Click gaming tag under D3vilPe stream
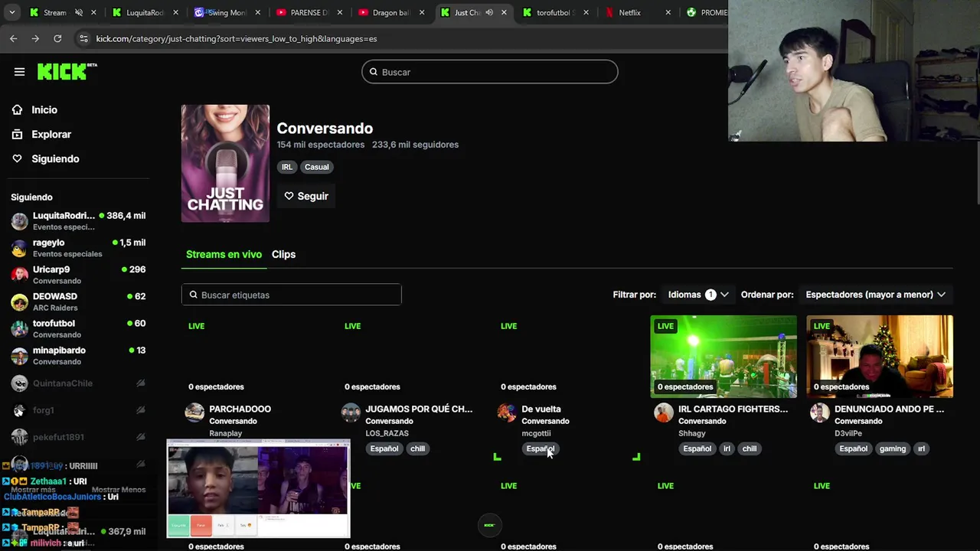Screen dimensions: 980x551 click(x=892, y=448)
